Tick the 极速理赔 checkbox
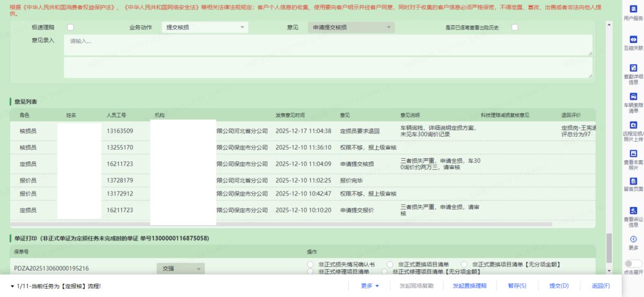This screenshot has width=644, height=297. coord(70,27)
